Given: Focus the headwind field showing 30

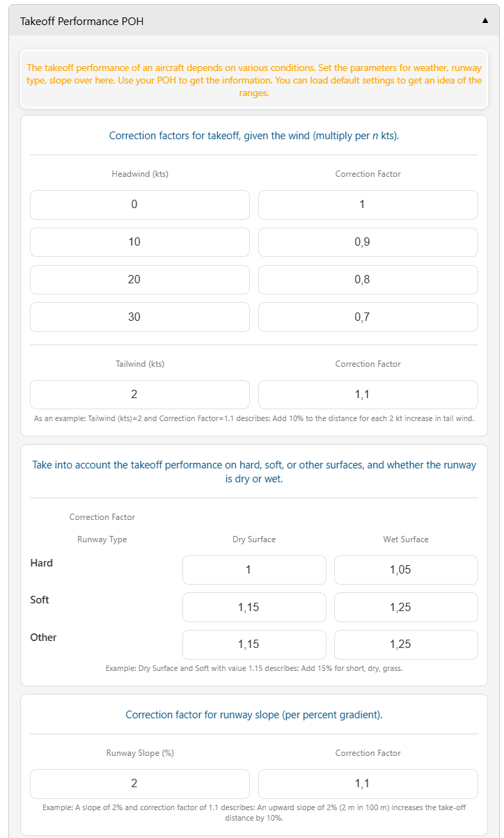Looking at the screenshot, I should pyautogui.click(x=139, y=317).
